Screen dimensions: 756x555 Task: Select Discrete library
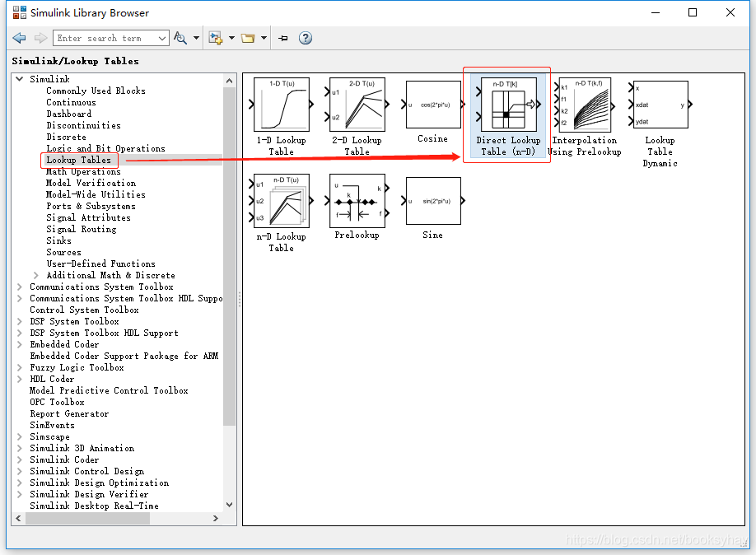[66, 137]
